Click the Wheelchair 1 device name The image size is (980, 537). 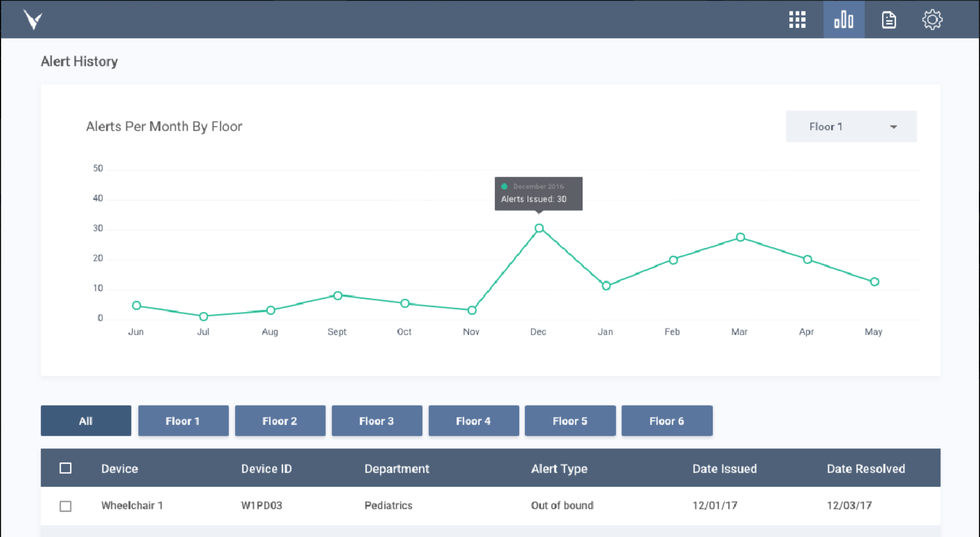132,505
